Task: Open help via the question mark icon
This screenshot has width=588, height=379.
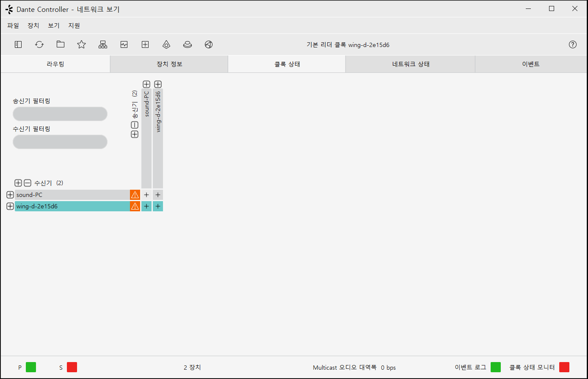Action: click(573, 44)
